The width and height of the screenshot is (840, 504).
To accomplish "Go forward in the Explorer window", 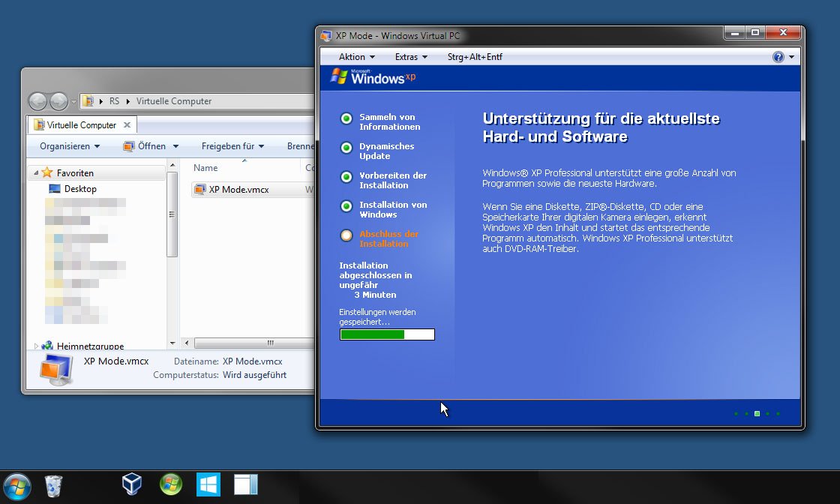I will (x=58, y=100).
